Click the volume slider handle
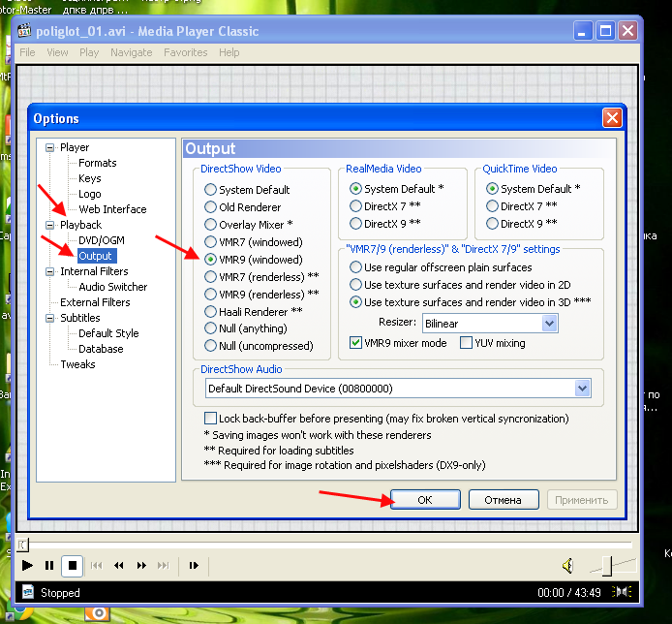Screen dimensions: 672x624 coord(607,566)
